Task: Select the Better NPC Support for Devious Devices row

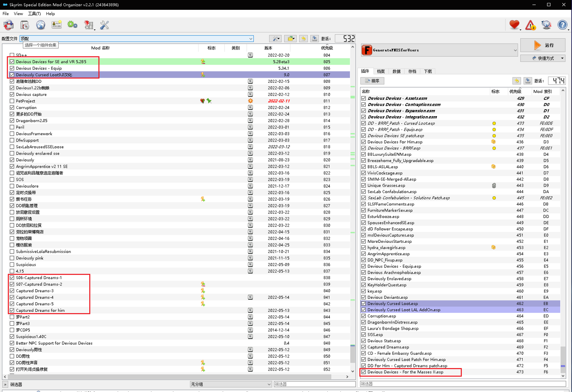Action: tap(176, 343)
